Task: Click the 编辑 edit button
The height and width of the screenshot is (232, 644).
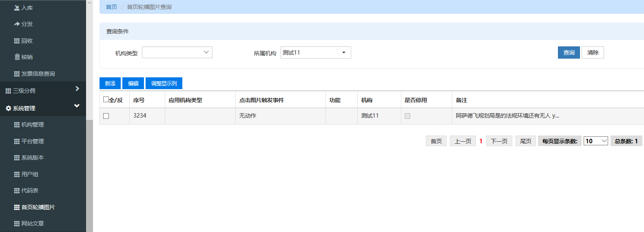Action: [x=133, y=83]
